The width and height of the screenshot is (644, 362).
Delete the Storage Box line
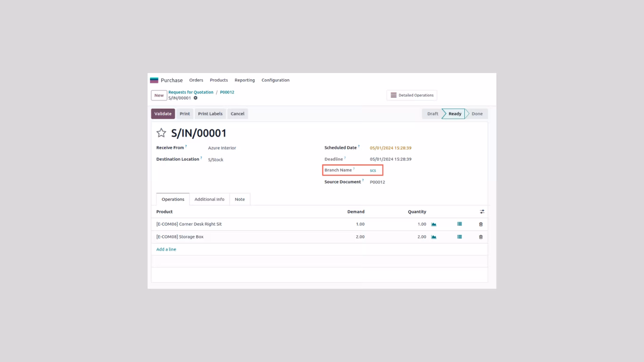point(481,237)
